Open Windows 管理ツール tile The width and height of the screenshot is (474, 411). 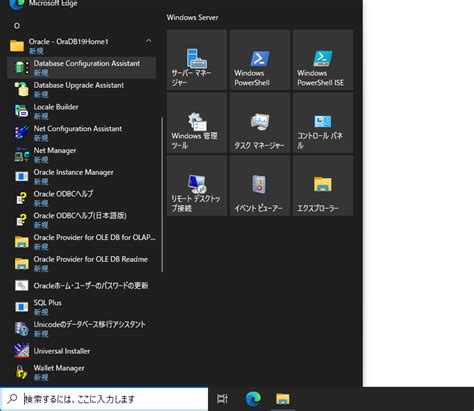(197, 123)
